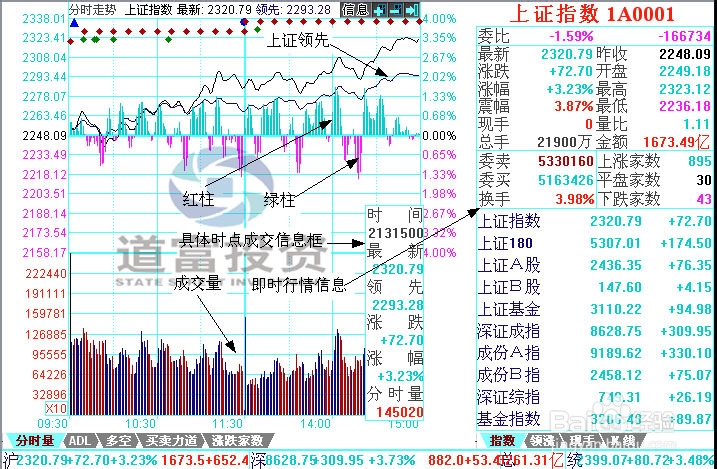Click the minus zoom-out chart icon
The width and height of the screenshot is (717, 469).
[x=396, y=10]
